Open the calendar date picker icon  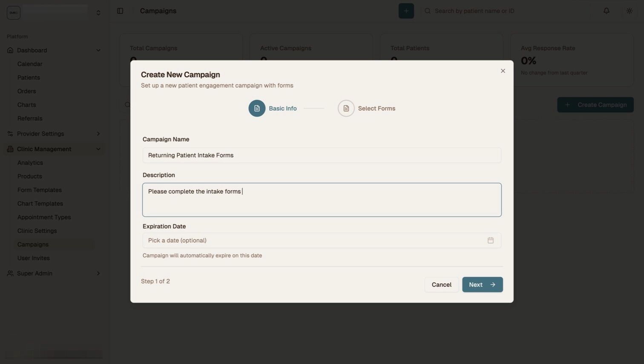(491, 241)
